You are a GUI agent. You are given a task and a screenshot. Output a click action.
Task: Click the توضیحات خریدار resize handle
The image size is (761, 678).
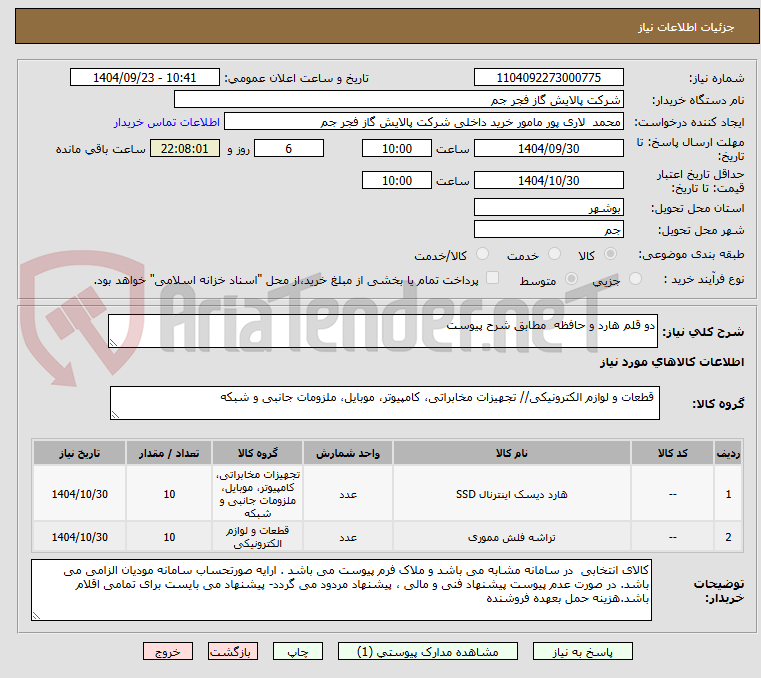[36, 615]
